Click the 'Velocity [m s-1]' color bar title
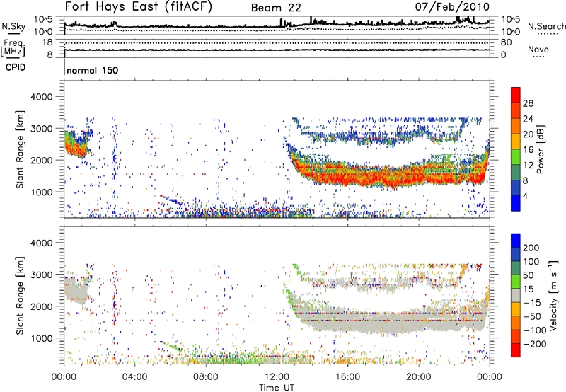 (553, 295)
